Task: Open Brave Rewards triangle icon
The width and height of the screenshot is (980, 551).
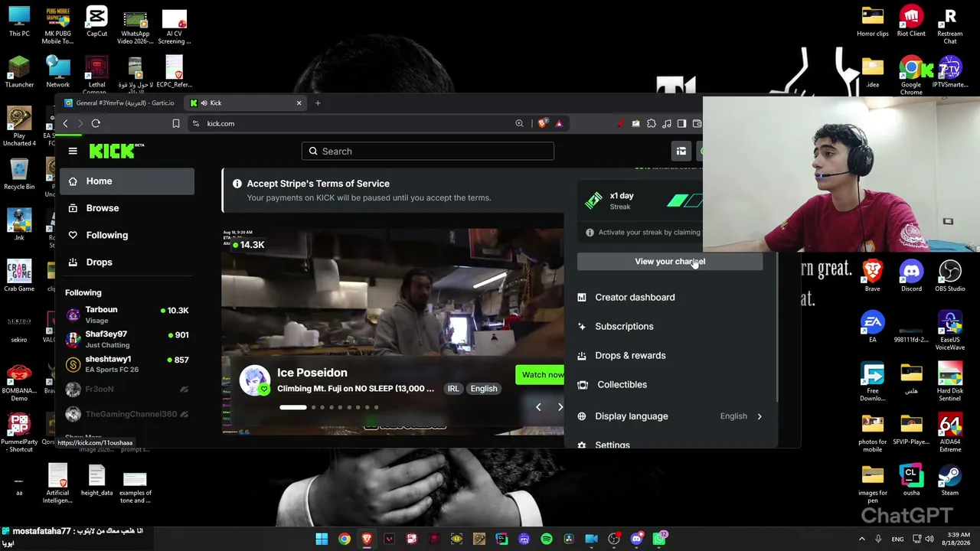Action: 559,123
